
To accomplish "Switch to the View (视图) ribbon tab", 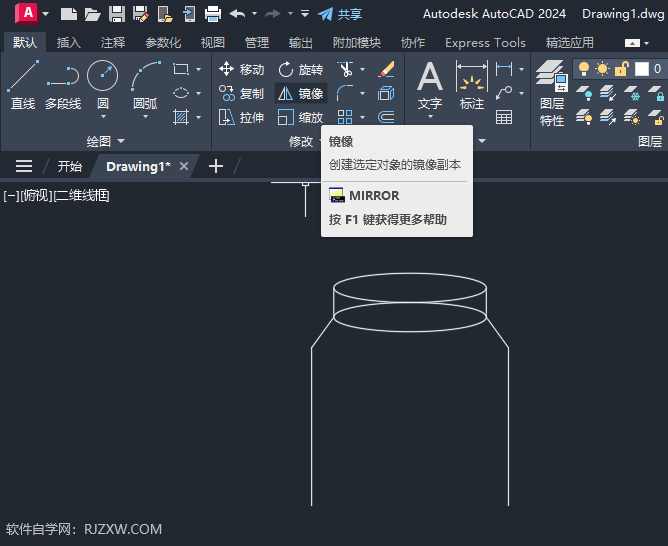I will pos(213,43).
